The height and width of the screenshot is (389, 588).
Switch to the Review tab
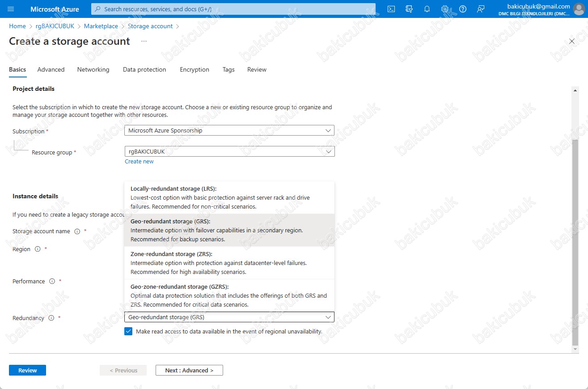tap(257, 69)
